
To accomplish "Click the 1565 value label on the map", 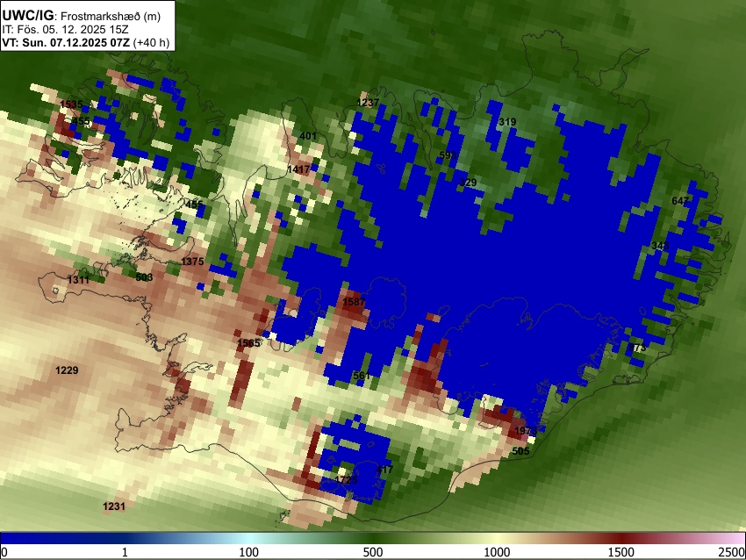I will pyautogui.click(x=249, y=342).
